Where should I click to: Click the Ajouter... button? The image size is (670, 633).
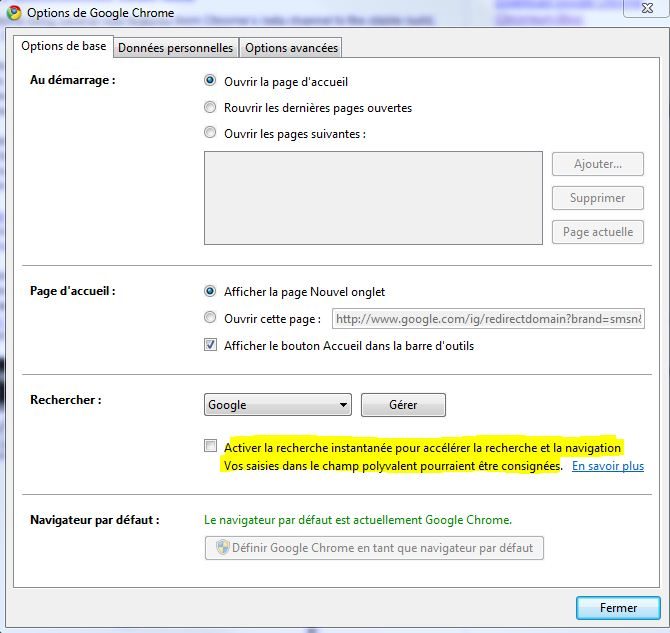coord(597,164)
